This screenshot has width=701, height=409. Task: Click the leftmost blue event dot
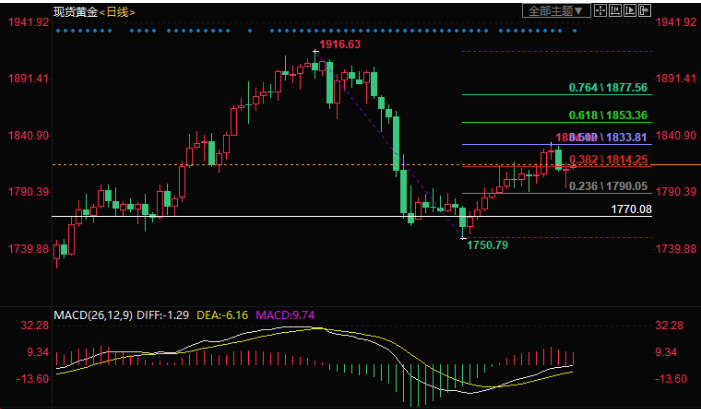tap(59, 31)
